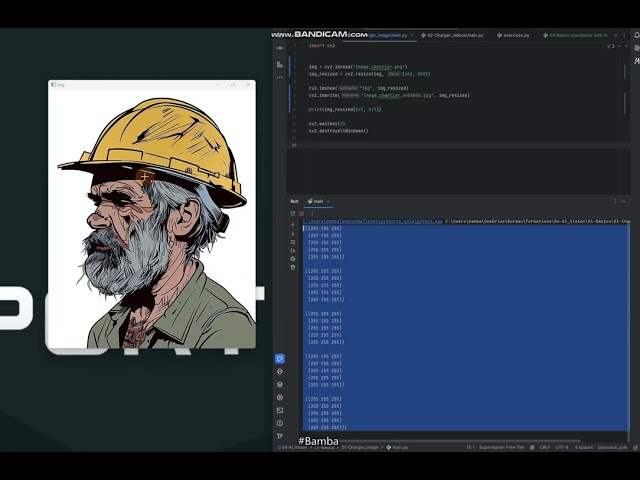The width and height of the screenshot is (640, 480).
Task: Open line separator CRLF selector
Action: tap(544, 447)
